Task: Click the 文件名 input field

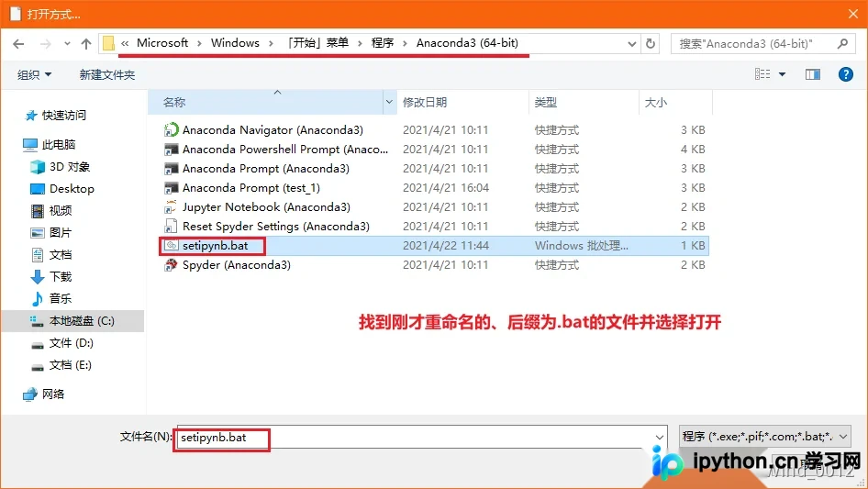Action: pyautogui.click(x=414, y=437)
